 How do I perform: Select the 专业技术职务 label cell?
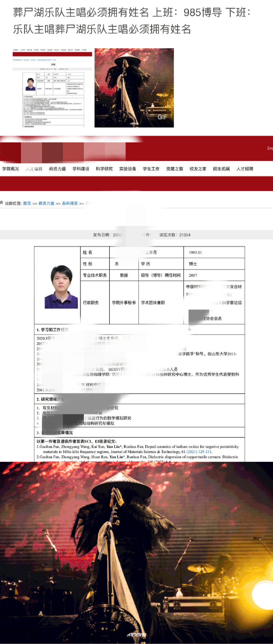[95, 275]
